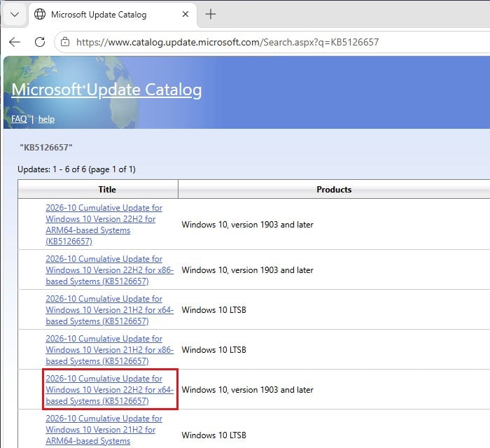
Task: Open 21H2 x64-based Systems update link
Action: click(109, 310)
